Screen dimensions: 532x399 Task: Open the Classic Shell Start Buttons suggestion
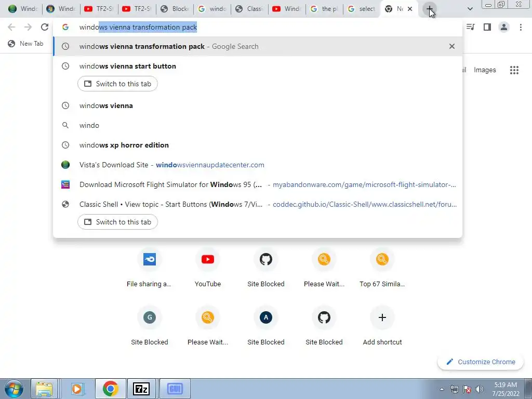(x=258, y=204)
